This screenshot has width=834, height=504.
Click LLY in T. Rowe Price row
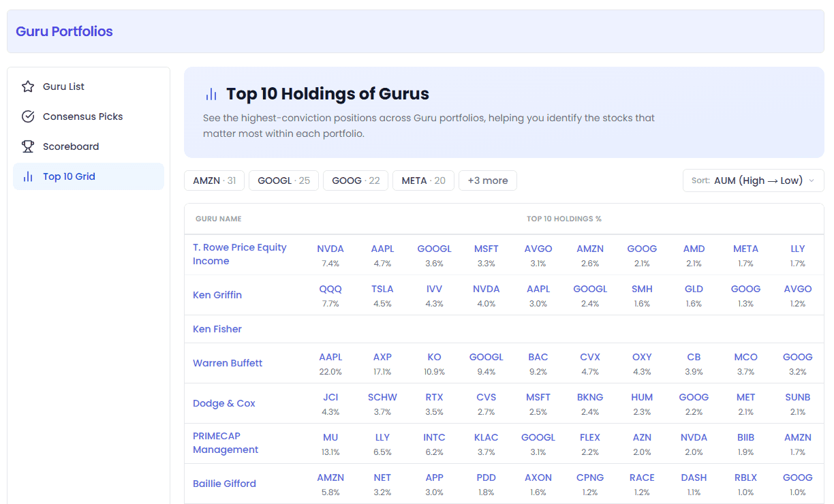[x=798, y=249]
